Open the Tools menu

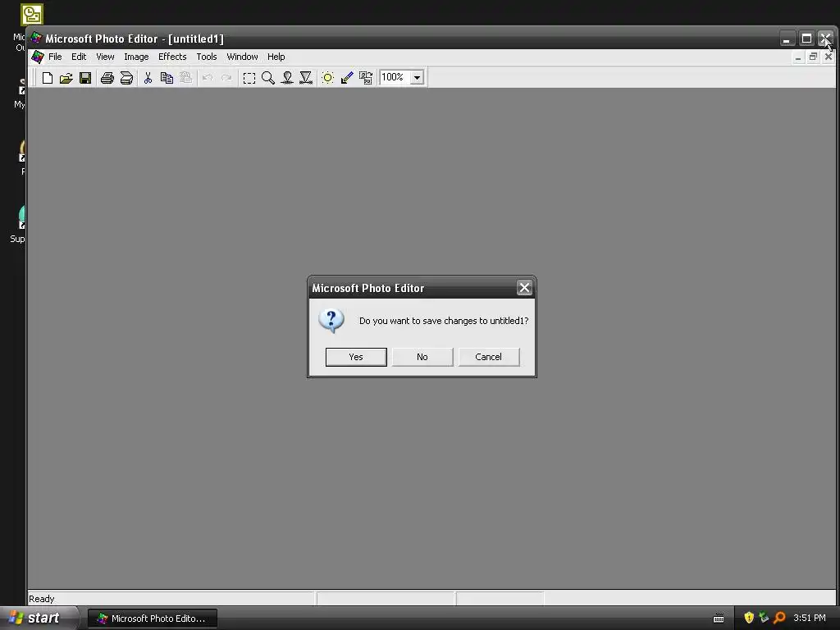coord(206,57)
